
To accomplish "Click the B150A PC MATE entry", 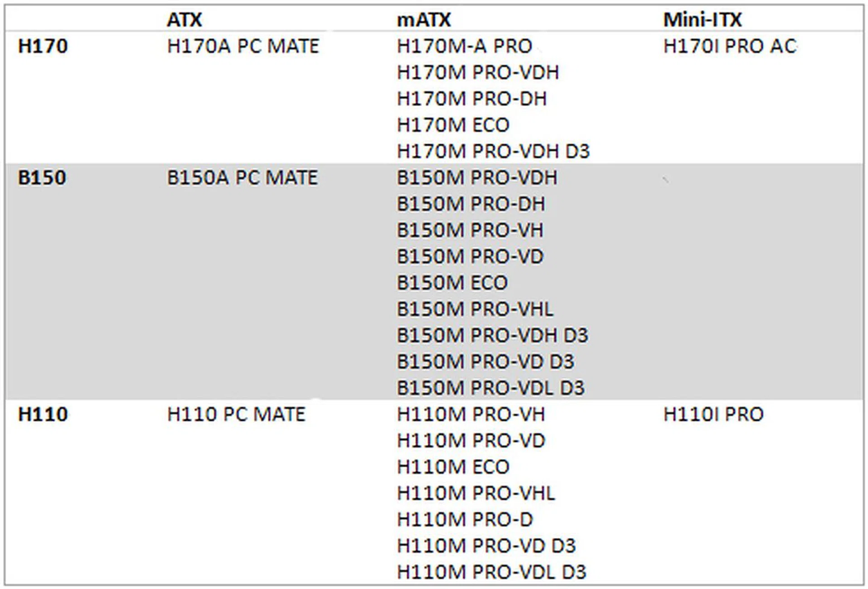I will click(x=242, y=178).
